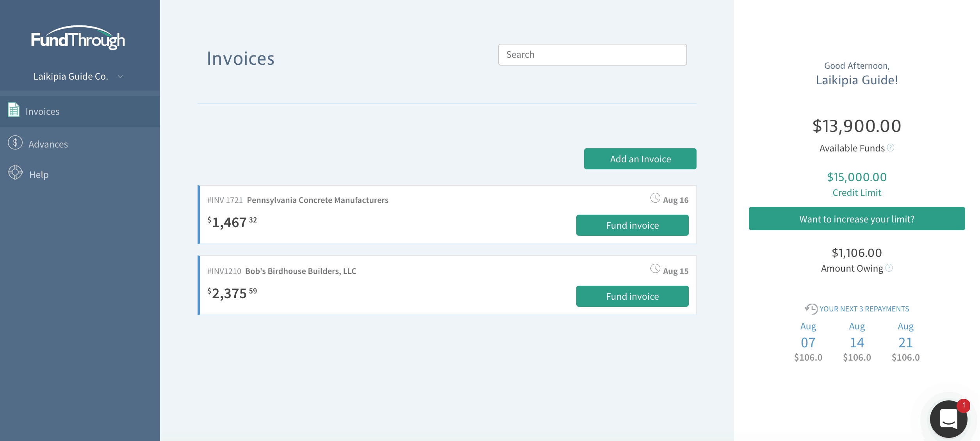The height and width of the screenshot is (441, 980).
Task: Open the Invoices menu item
Action: point(80,111)
